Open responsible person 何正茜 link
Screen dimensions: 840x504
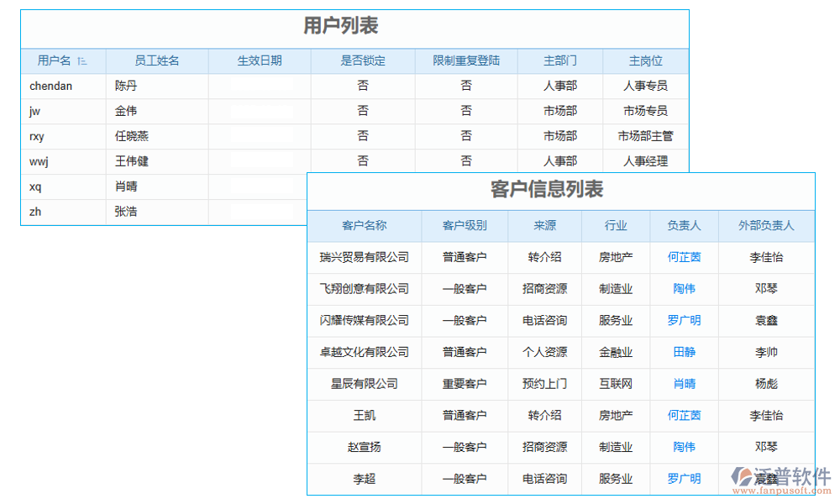tap(684, 257)
